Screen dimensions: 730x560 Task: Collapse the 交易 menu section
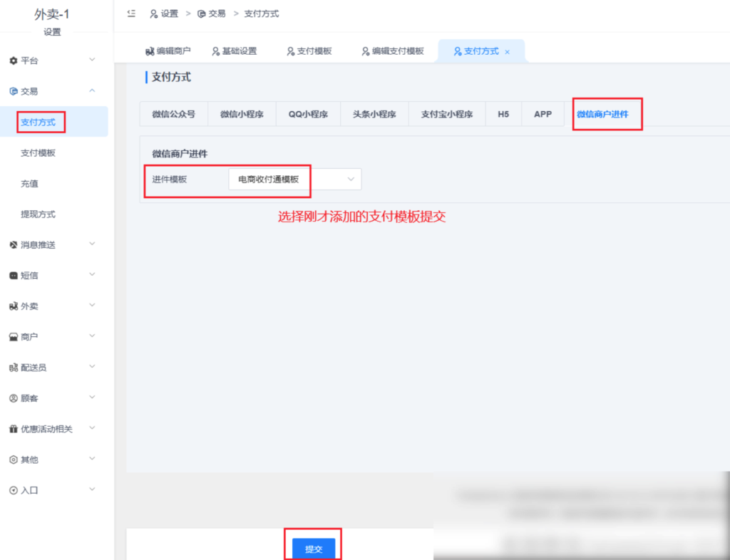click(91, 91)
